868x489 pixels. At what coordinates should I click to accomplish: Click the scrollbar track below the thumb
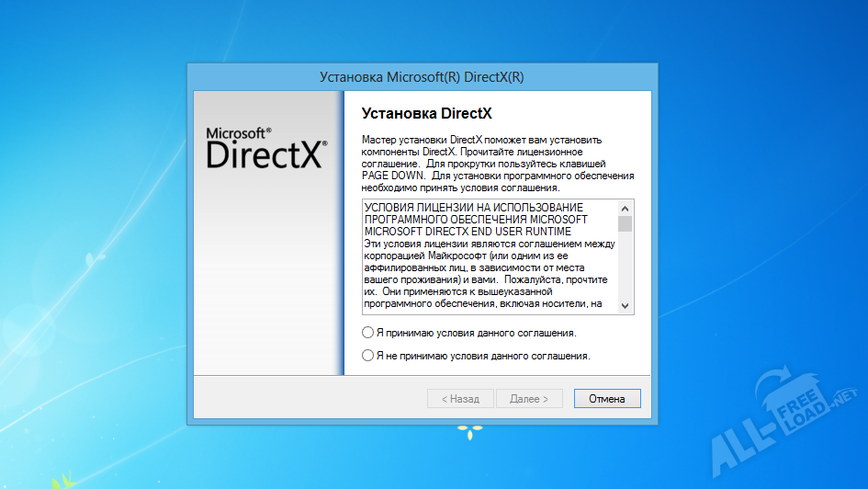coord(626,271)
